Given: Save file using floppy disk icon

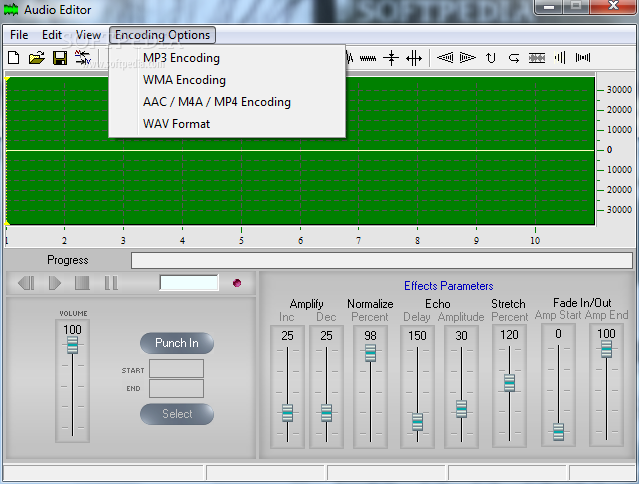Looking at the screenshot, I should 60,58.
